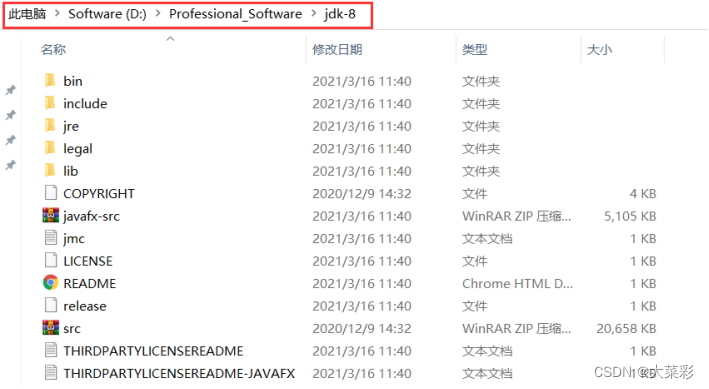The image size is (709, 389).
Task: Open the bin folder icon
Action: coord(50,80)
